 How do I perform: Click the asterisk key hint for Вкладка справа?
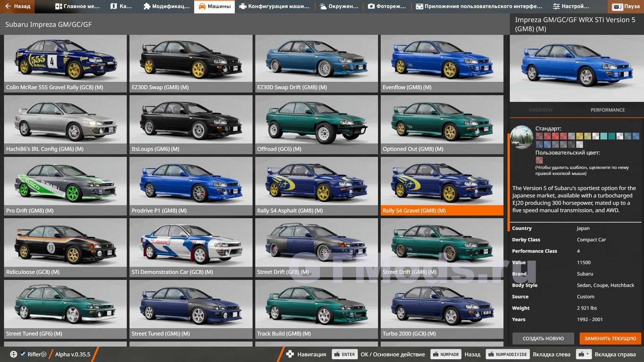point(584,354)
